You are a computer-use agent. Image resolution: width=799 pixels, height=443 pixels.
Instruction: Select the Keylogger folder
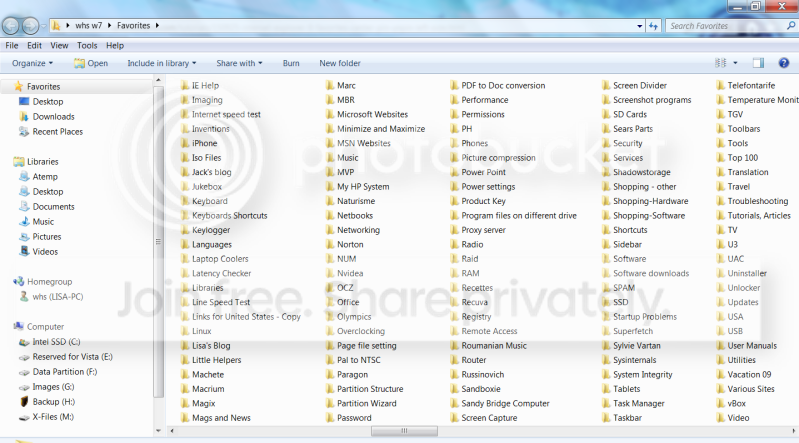coord(205,230)
